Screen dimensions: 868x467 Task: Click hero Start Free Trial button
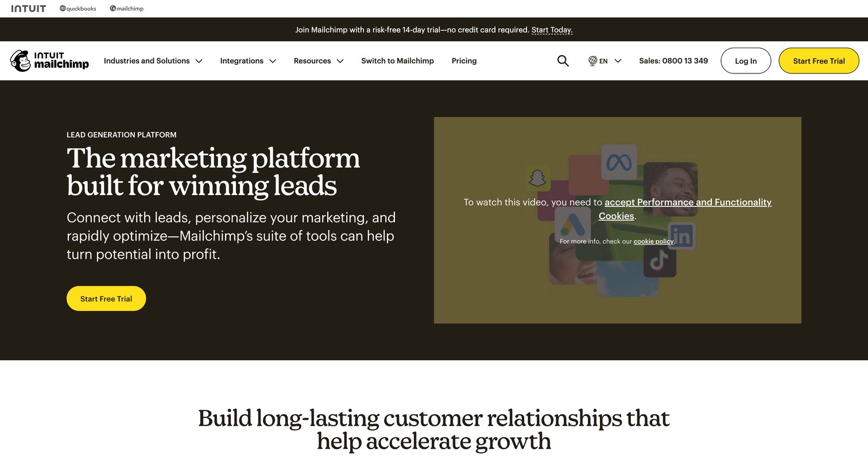pos(106,298)
